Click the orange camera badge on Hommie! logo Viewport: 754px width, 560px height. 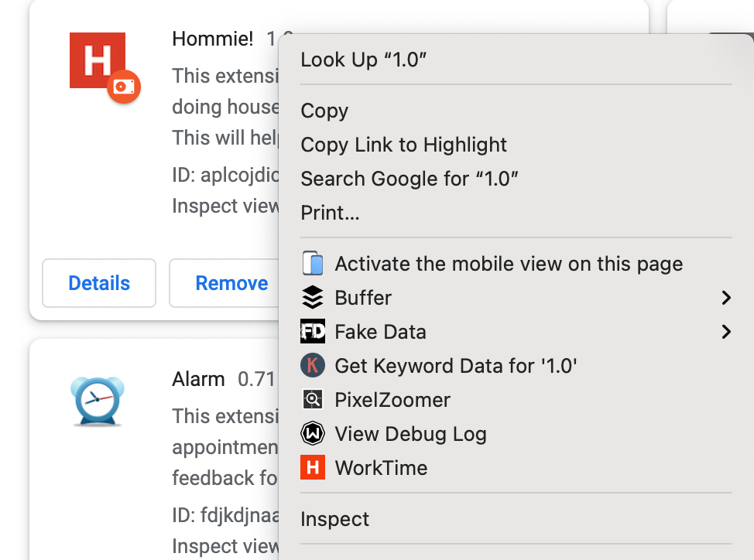pos(123,87)
